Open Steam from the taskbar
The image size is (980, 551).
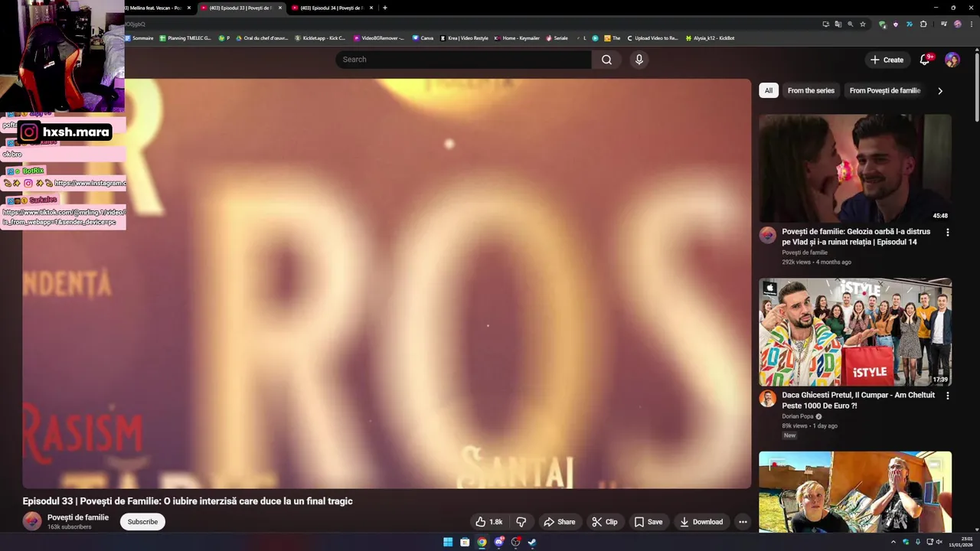pos(533,543)
